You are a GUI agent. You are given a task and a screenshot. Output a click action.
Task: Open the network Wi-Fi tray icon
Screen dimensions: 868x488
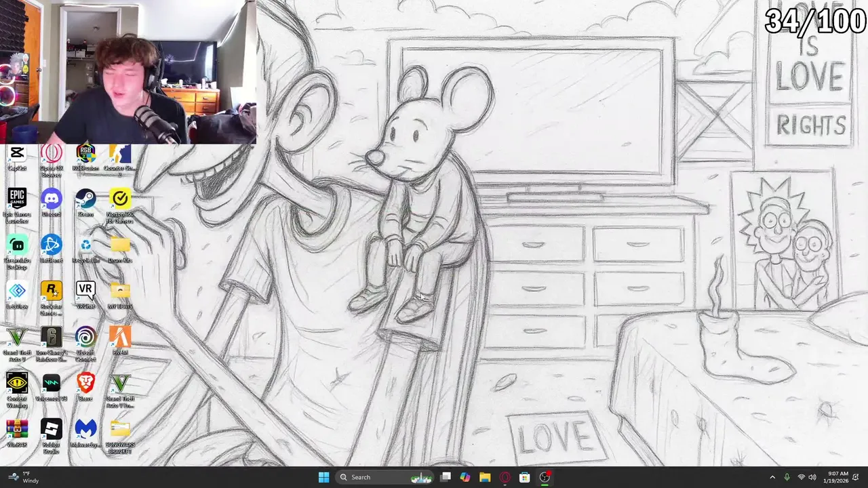[x=801, y=477]
